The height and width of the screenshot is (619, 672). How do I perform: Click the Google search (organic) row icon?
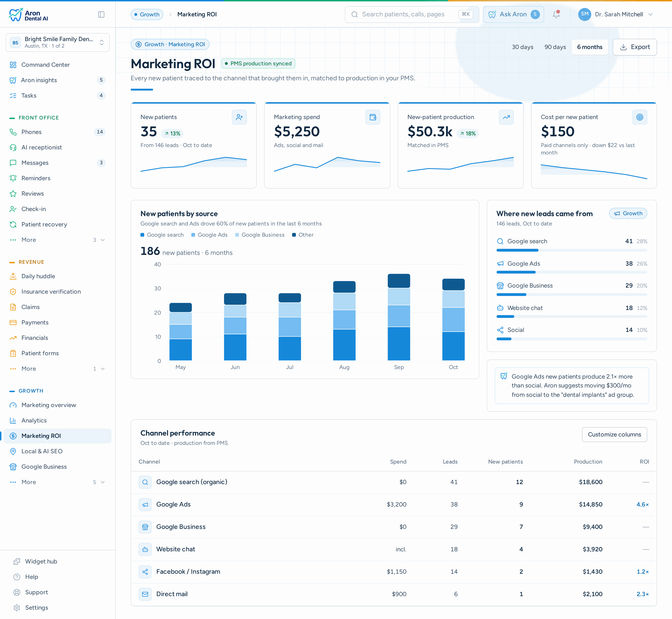click(x=145, y=482)
